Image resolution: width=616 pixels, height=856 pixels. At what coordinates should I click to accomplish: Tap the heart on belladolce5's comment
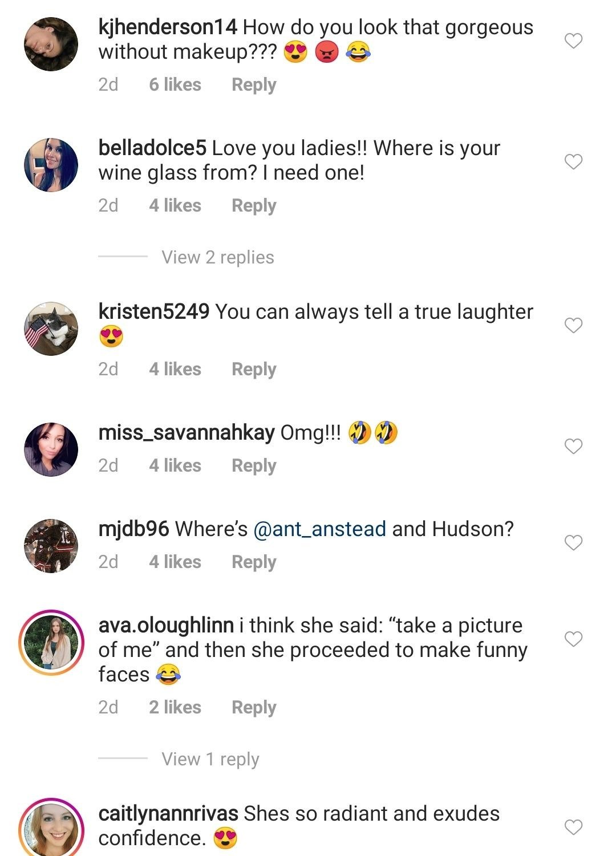click(573, 162)
